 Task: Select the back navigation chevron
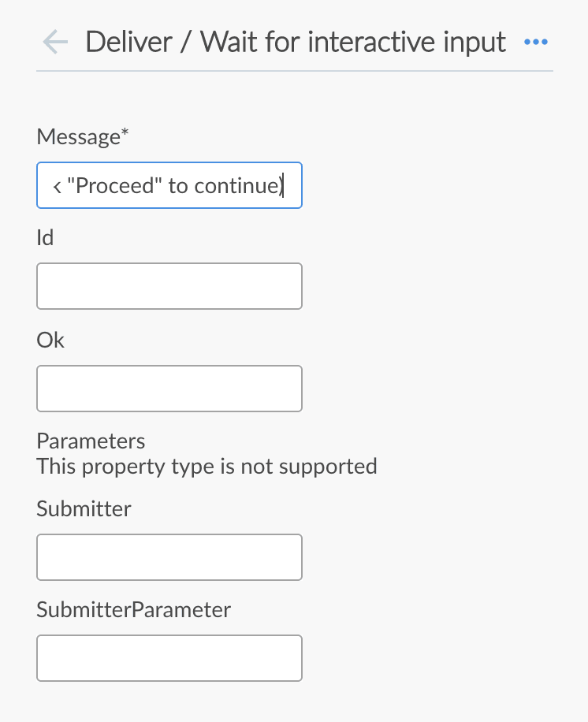54,42
